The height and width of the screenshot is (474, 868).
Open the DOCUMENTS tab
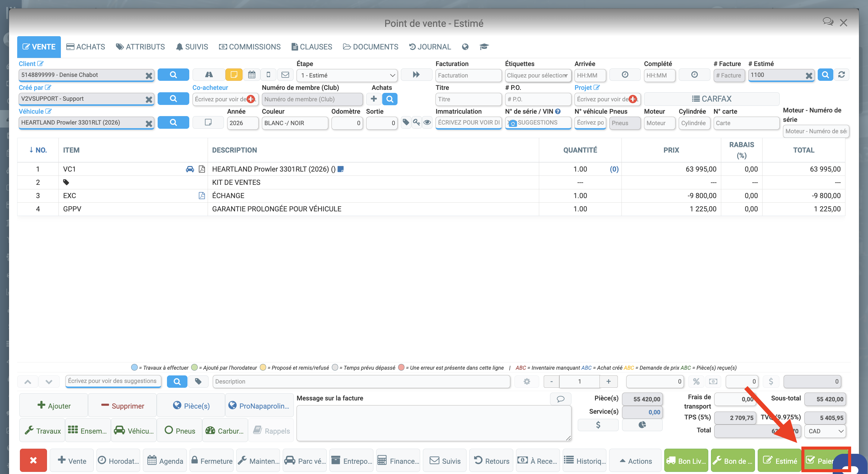click(371, 47)
